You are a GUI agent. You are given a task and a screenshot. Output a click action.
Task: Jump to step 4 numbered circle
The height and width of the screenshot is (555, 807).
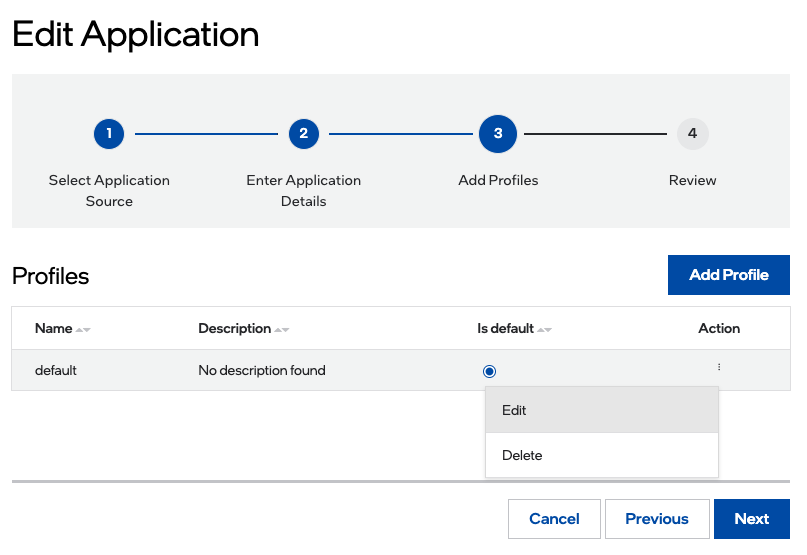coord(692,133)
